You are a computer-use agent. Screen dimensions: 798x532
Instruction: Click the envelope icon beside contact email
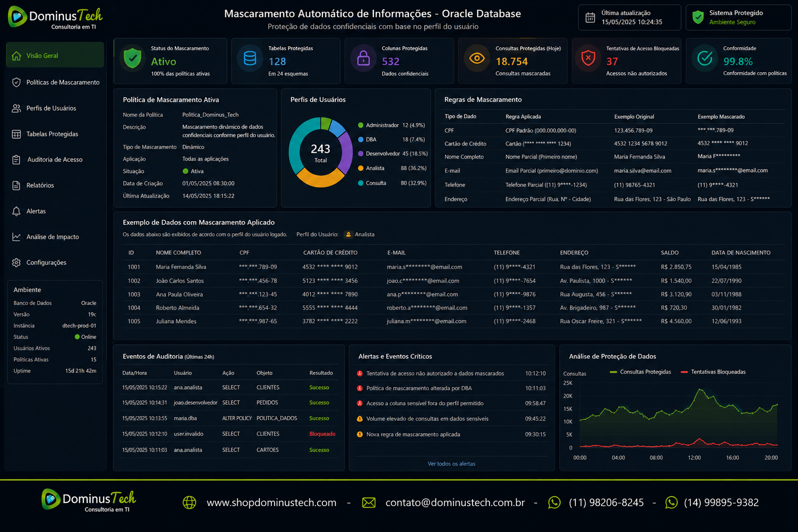coord(369,502)
